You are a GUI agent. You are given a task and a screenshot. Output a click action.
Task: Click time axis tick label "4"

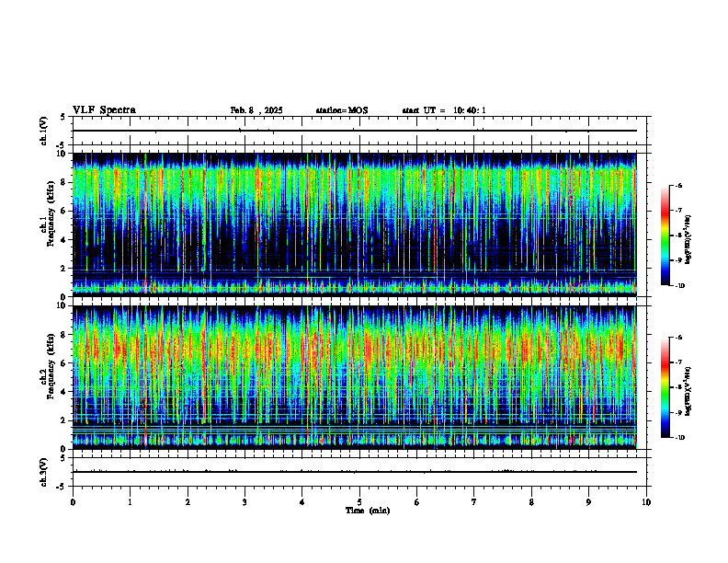point(302,502)
